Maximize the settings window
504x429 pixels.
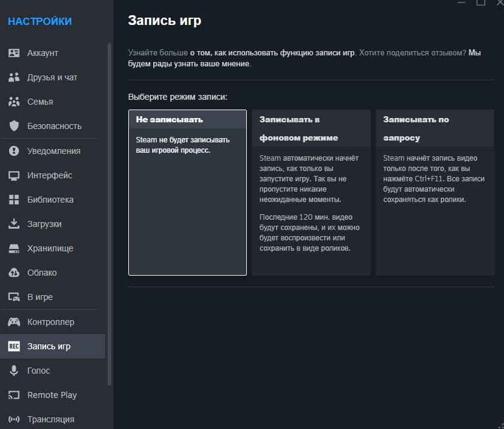pos(481,2)
